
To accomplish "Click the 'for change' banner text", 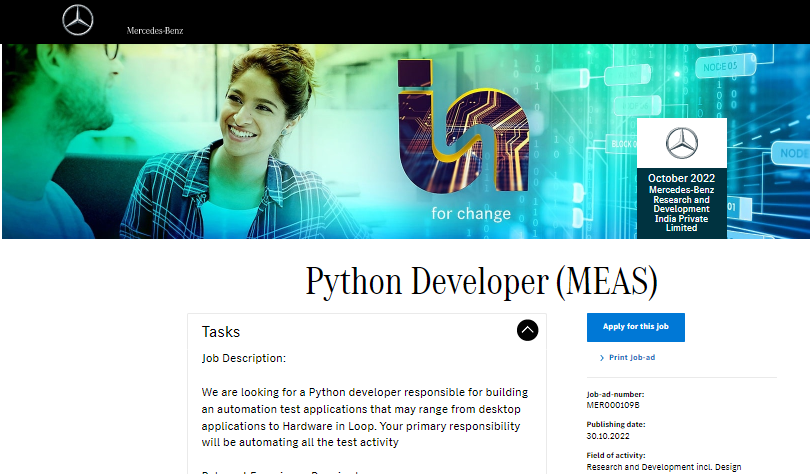I will (471, 214).
